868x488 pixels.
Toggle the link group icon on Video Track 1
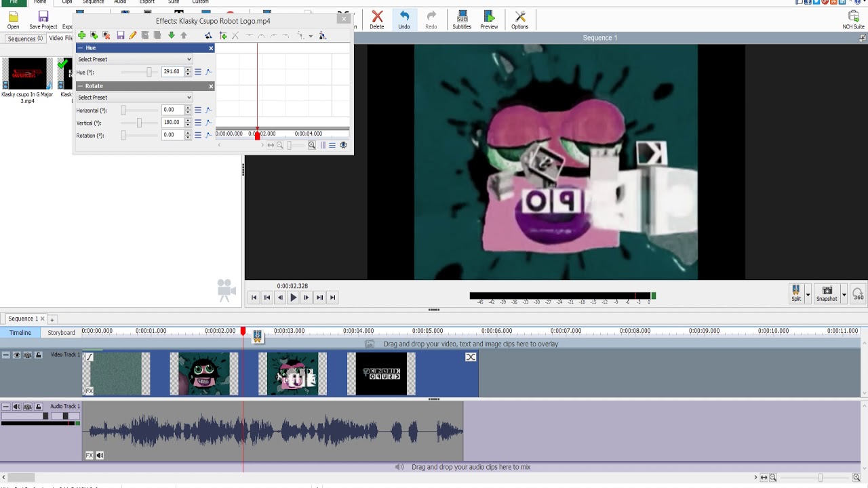click(28, 355)
